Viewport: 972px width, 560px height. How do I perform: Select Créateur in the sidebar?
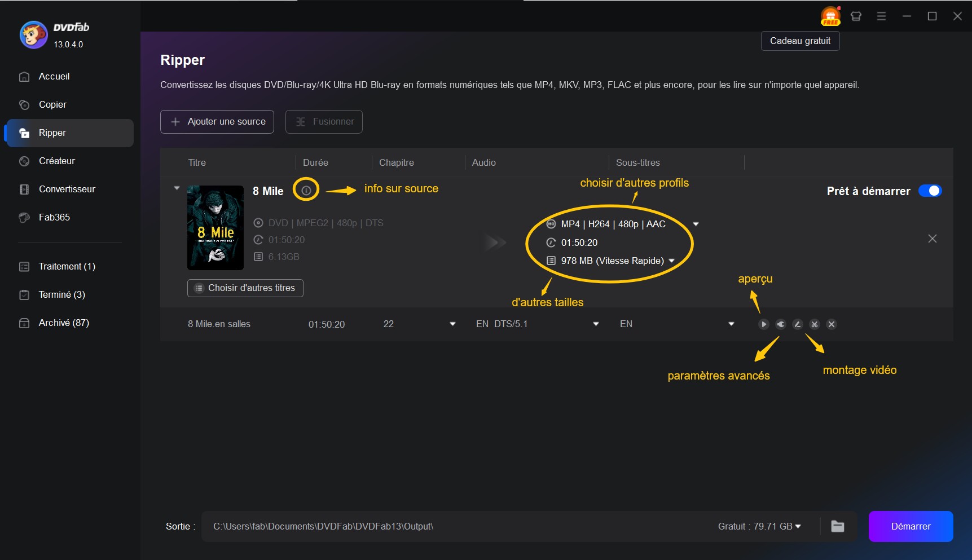click(x=56, y=161)
